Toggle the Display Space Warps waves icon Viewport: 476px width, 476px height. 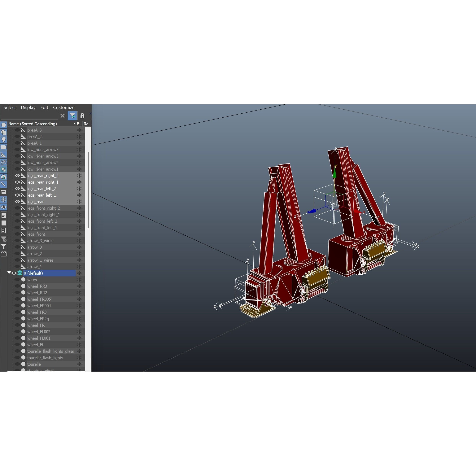[x=4, y=162]
